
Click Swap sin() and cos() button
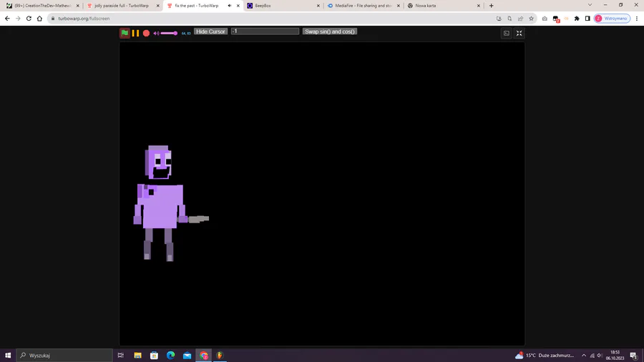pyautogui.click(x=330, y=31)
